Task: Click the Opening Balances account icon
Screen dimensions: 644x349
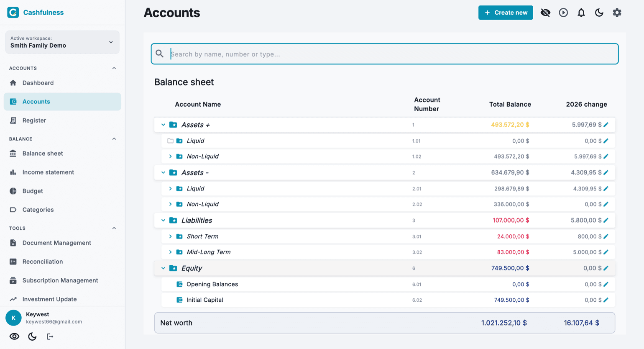Action: pyautogui.click(x=179, y=284)
